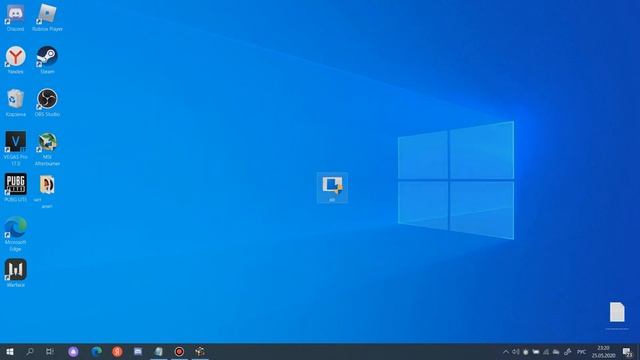Select the Steam desktop shortcut
Screen dimensions: 640x360
pos(47,60)
